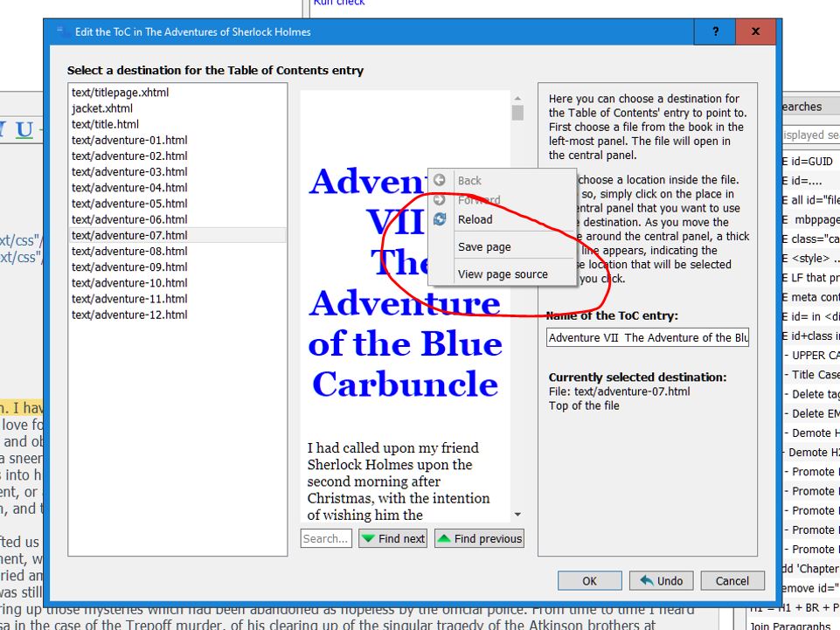Viewport: 840px width, 630px height.
Task: Select text/adventure-06.html file
Action: tap(177, 219)
